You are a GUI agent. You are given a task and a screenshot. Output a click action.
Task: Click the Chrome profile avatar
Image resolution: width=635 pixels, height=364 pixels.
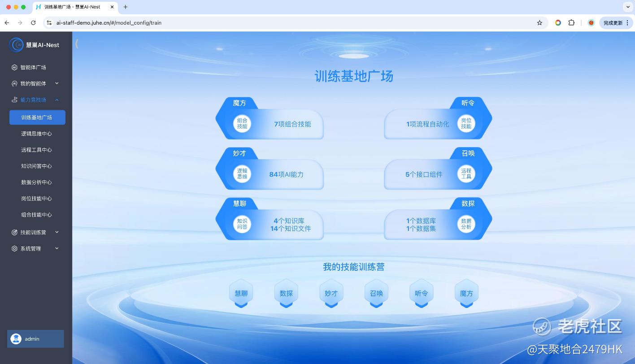[x=591, y=22]
